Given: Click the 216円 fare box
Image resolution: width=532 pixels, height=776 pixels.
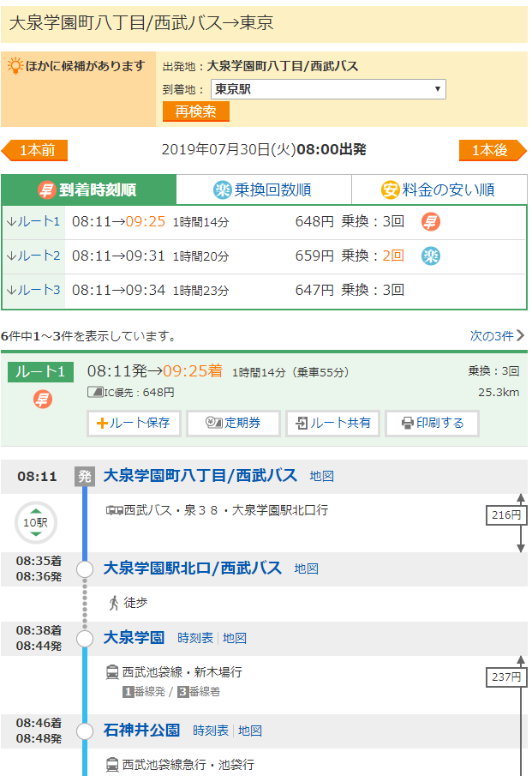Looking at the screenshot, I should (x=506, y=515).
